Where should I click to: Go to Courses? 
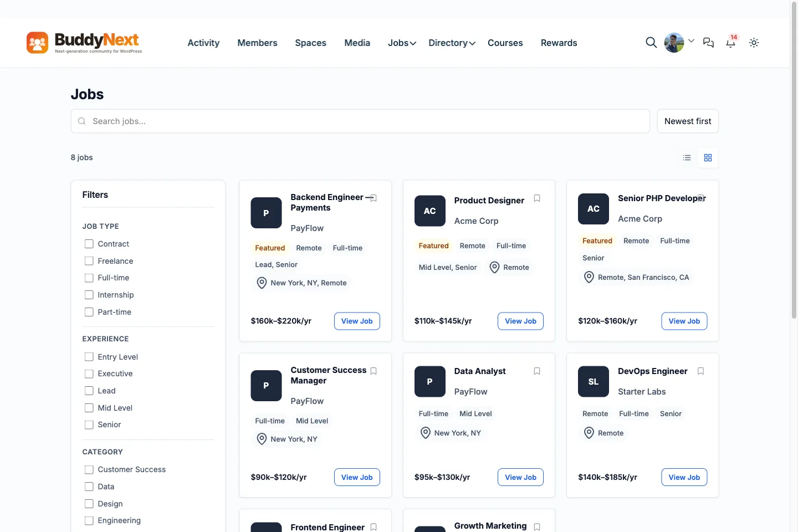(x=505, y=43)
